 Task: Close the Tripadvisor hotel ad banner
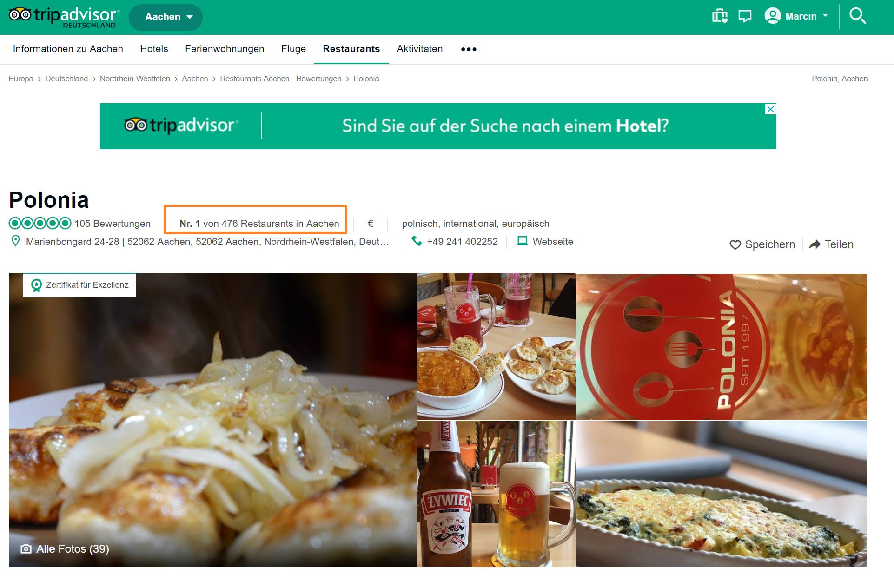click(x=770, y=109)
